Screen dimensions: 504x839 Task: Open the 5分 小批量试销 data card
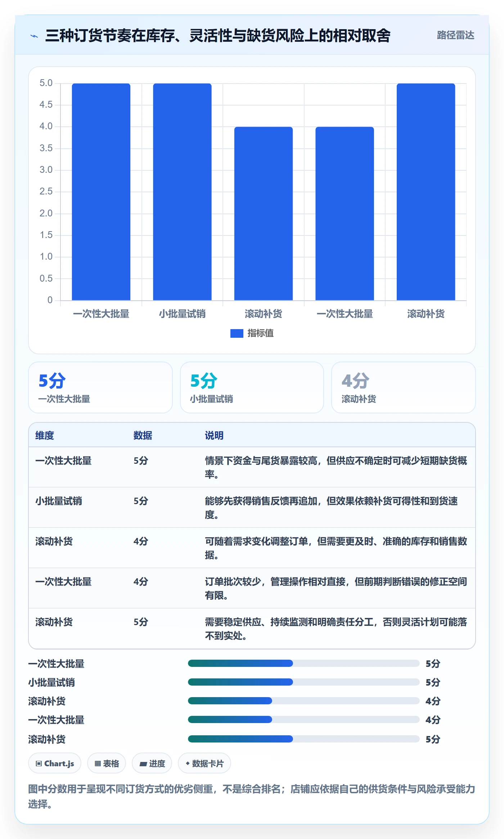(x=252, y=387)
